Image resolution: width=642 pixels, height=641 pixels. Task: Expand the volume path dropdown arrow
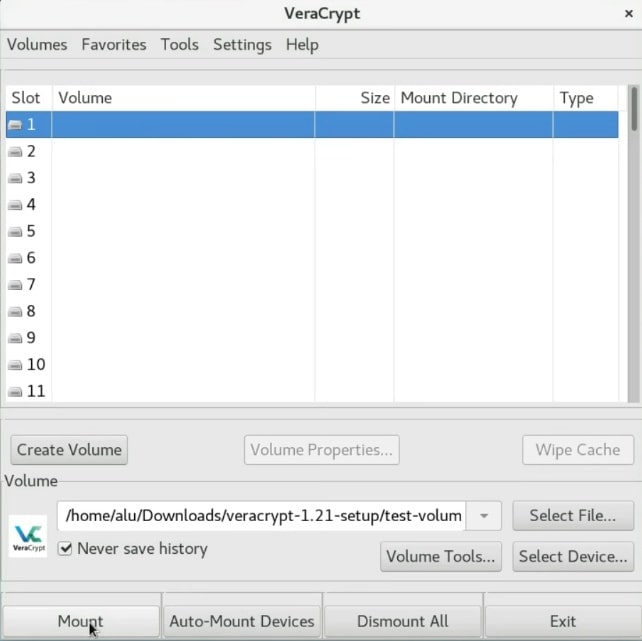pyautogui.click(x=484, y=516)
